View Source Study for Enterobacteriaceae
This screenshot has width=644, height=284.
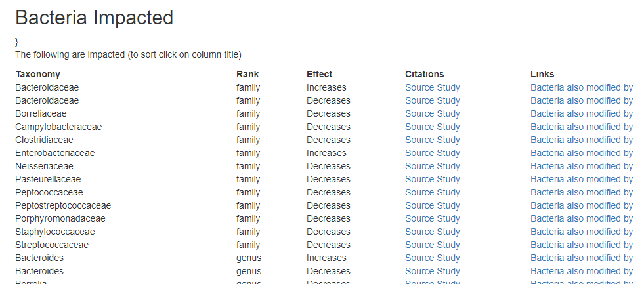(x=432, y=153)
